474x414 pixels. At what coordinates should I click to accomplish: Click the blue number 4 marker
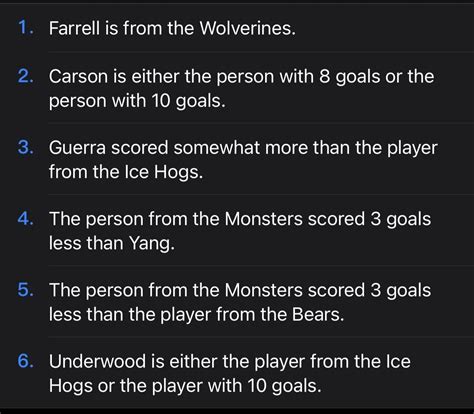[x=25, y=219]
